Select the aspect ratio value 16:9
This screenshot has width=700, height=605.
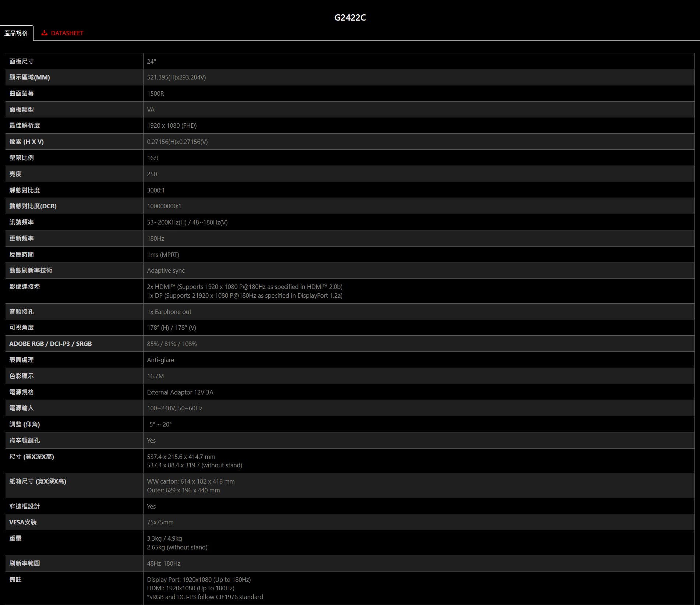pos(152,158)
